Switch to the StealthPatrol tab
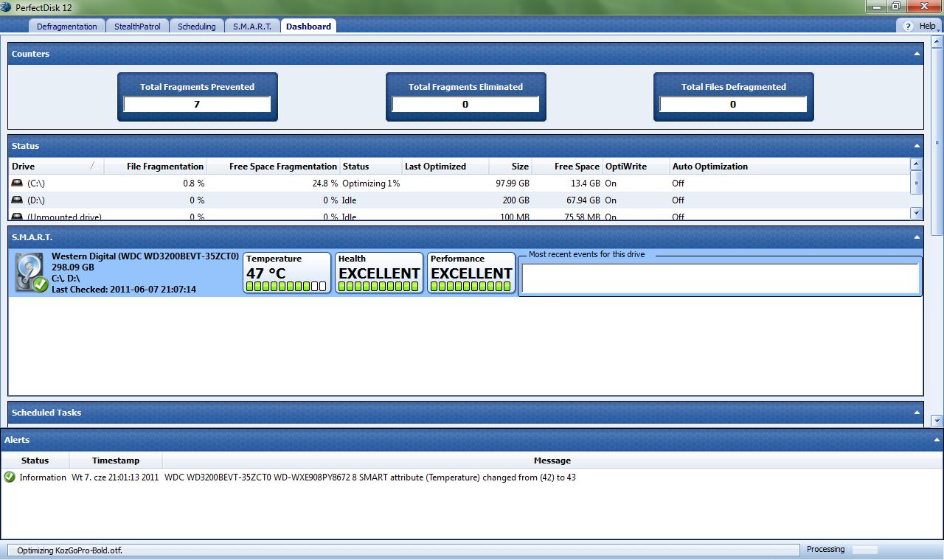The image size is (944, 560). coord(137,27)
